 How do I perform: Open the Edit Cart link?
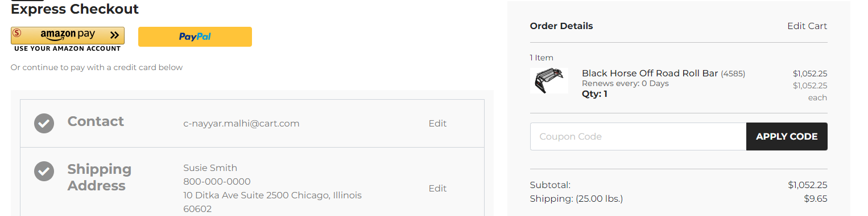(807, 26)
